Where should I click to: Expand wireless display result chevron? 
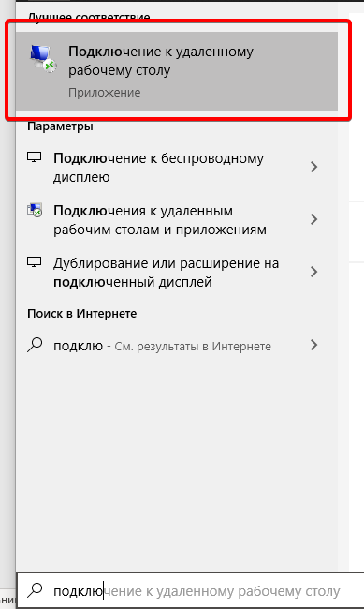click(314, 167)
